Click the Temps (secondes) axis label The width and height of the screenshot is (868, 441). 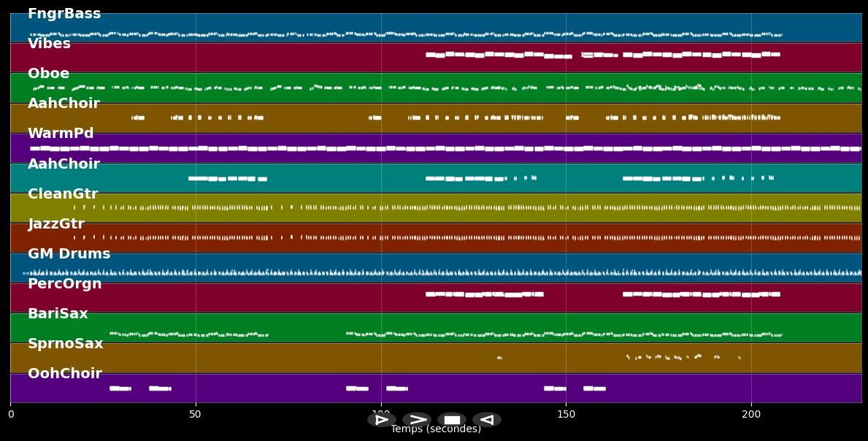pyautogui.click(x=435, y=429)
